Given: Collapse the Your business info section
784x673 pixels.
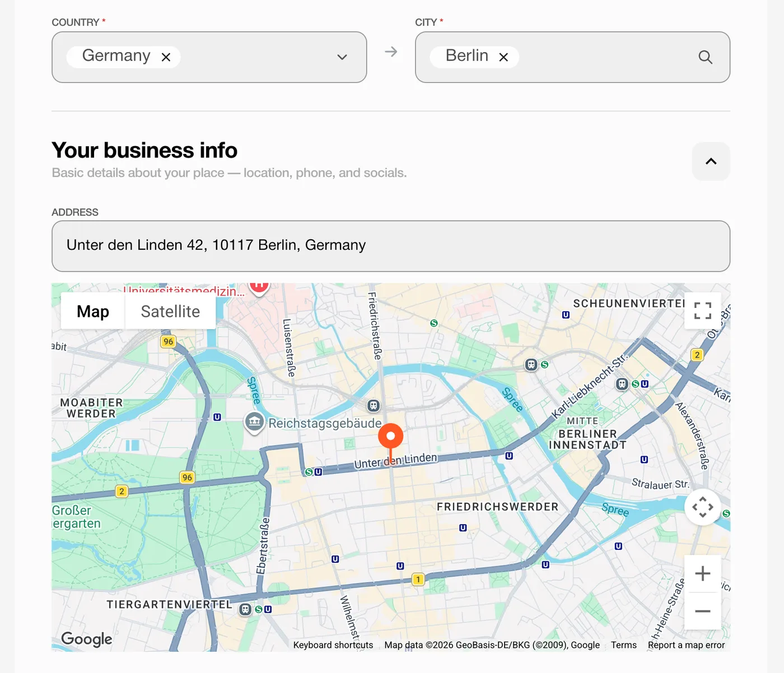Looking at the screenshot, I should [x=711, y=161].
